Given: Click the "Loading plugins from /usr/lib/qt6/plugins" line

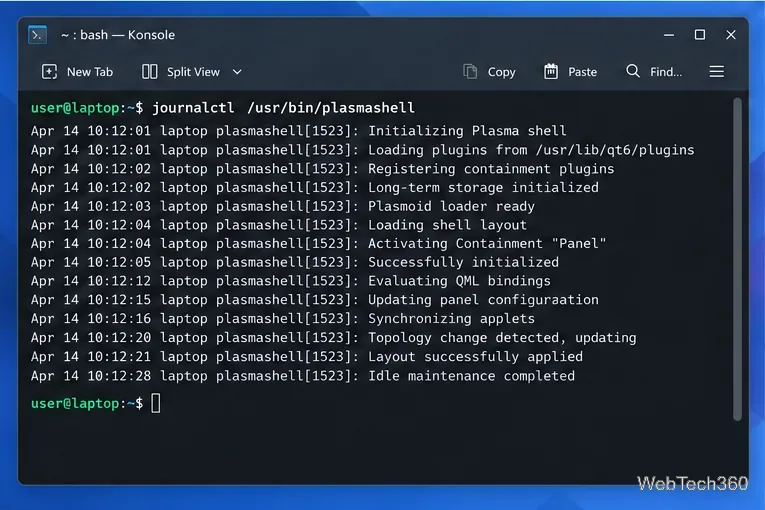Looking at the screenshot, I should click(x=362, y=150).
